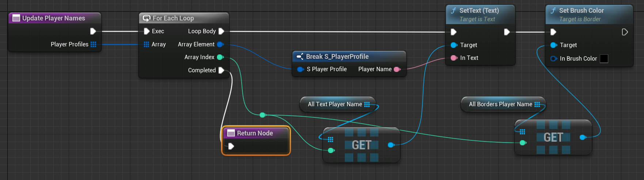Click the All Borders Player Name array pin
Image resolution: width=644 pixels, height=180 pixels.
click(x=537, y=104)
